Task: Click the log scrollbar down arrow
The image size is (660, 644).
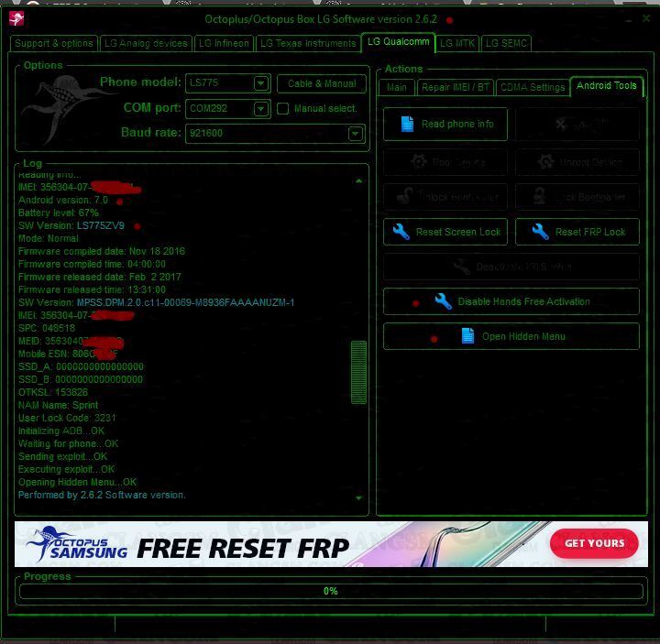Action: [358, 498]
